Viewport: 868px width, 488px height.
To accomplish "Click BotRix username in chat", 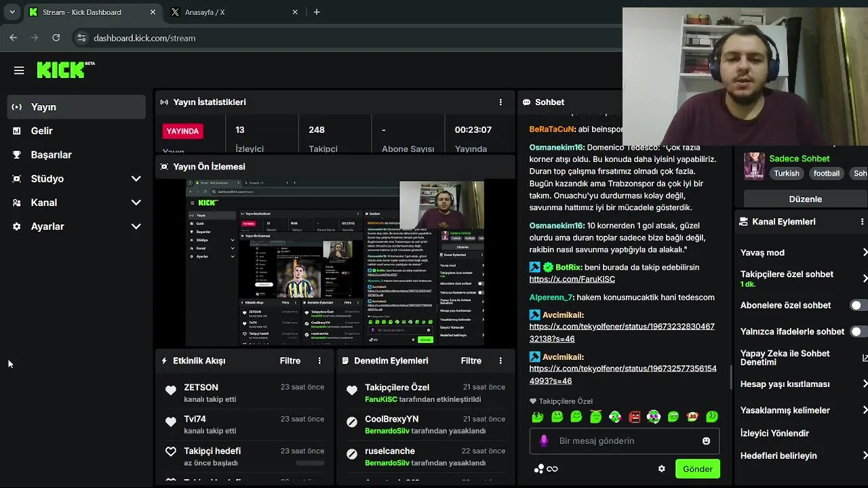I will coord(568,267).
